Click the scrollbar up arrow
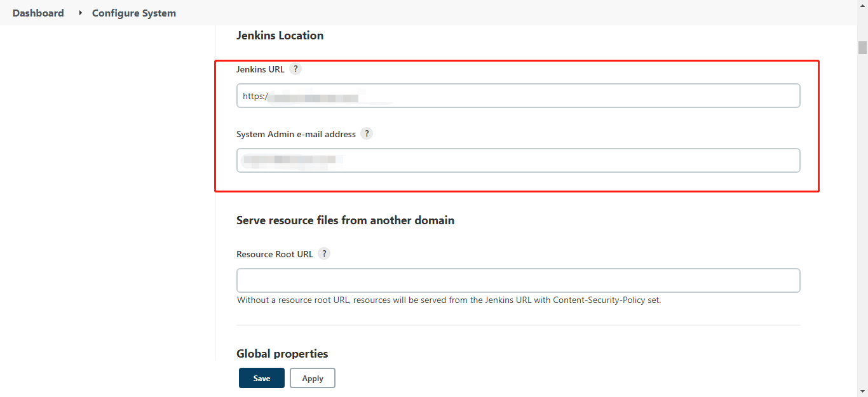 [x=862, y=31]
